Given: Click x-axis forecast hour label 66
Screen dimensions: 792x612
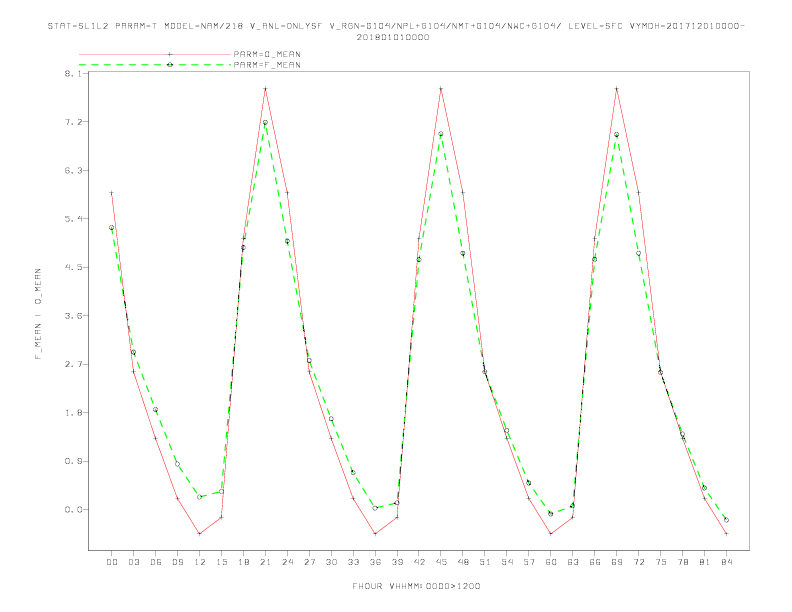Looking at the screenshot, I should point(595,562).
